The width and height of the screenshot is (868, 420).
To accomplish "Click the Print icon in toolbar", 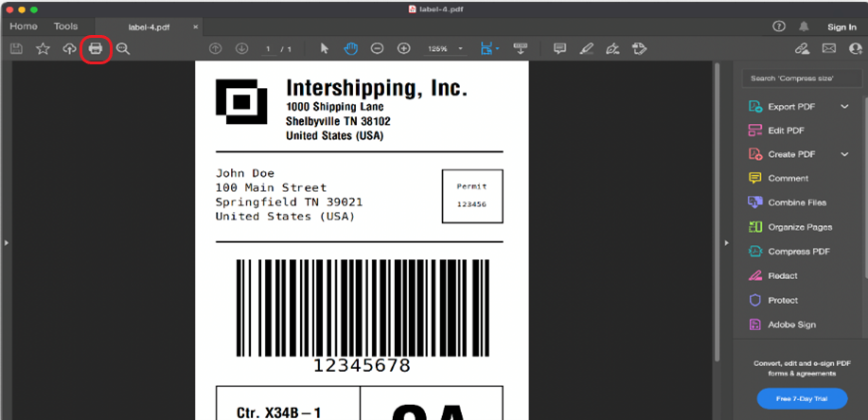I will pos(96,48).
